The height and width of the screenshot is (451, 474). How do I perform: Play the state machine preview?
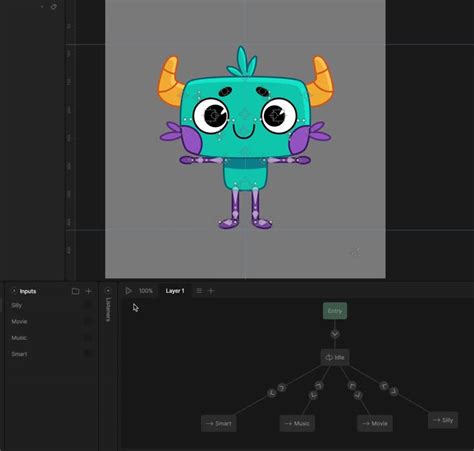(128, 291)
